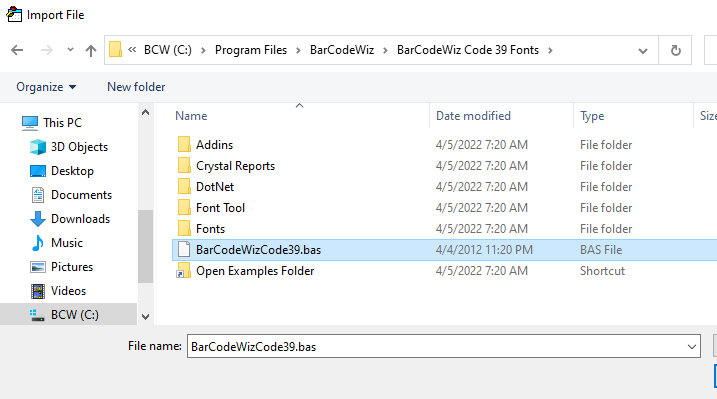717x399 pixels.
Task: Click the Open Examples Folder shortcut icon
Action: [184, 271]
